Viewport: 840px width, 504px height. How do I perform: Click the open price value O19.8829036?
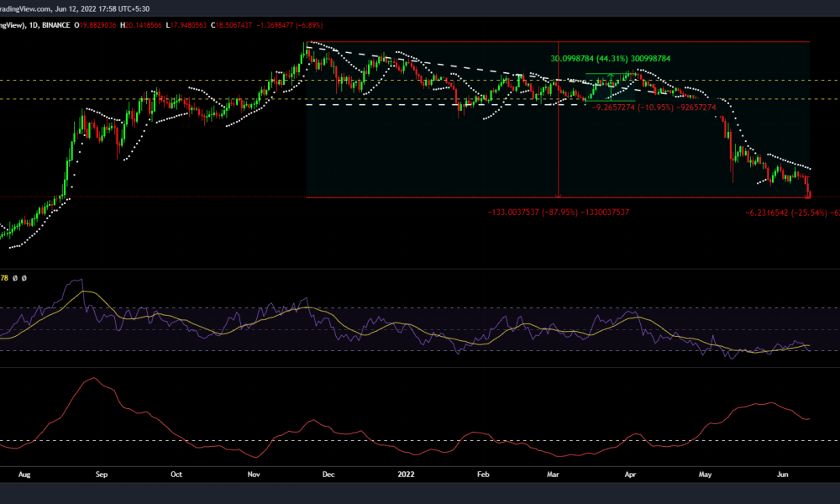95,25
